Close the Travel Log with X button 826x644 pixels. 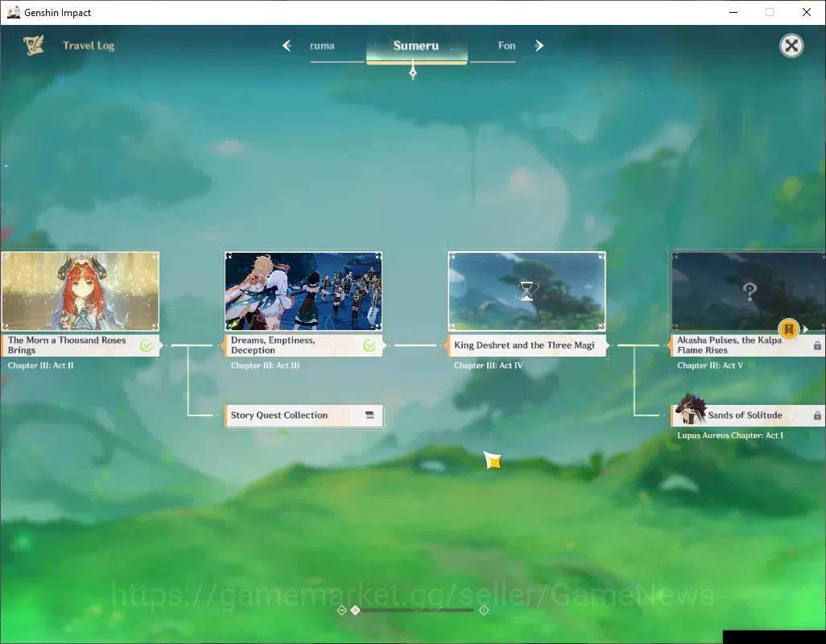pos(791,46)
